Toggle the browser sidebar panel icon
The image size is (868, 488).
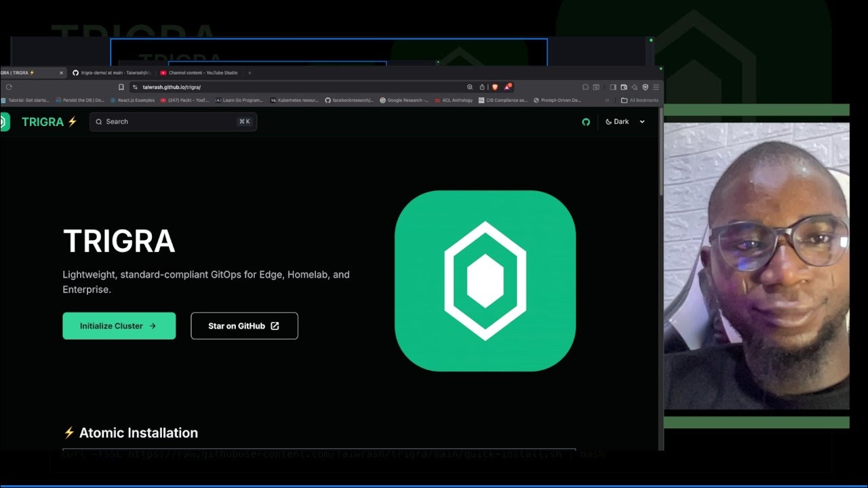[x=613, y=87]
